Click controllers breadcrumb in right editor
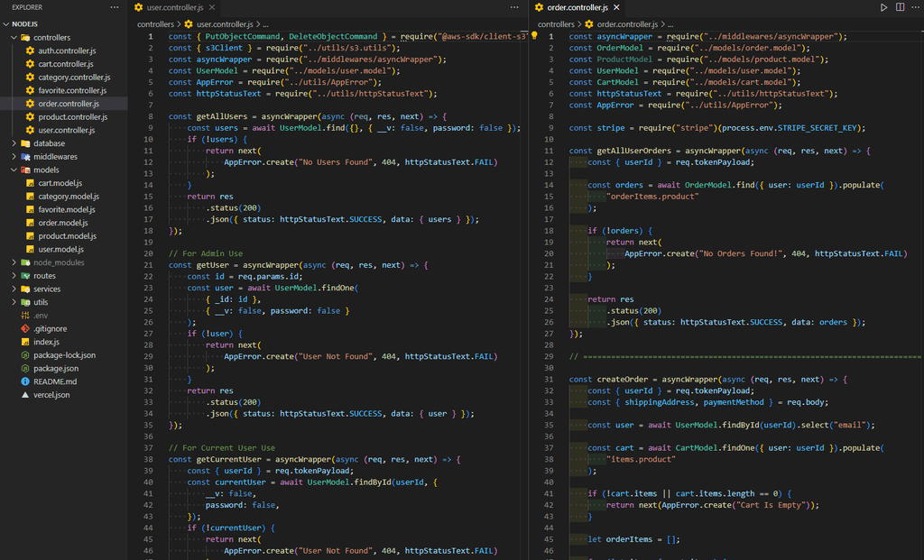 [x=556, y=24]
